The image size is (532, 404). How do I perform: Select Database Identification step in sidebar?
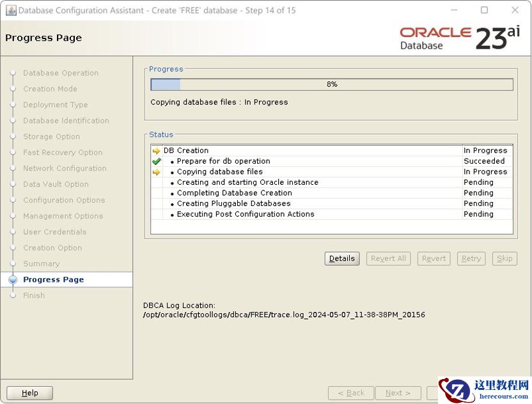click(66, 121)
